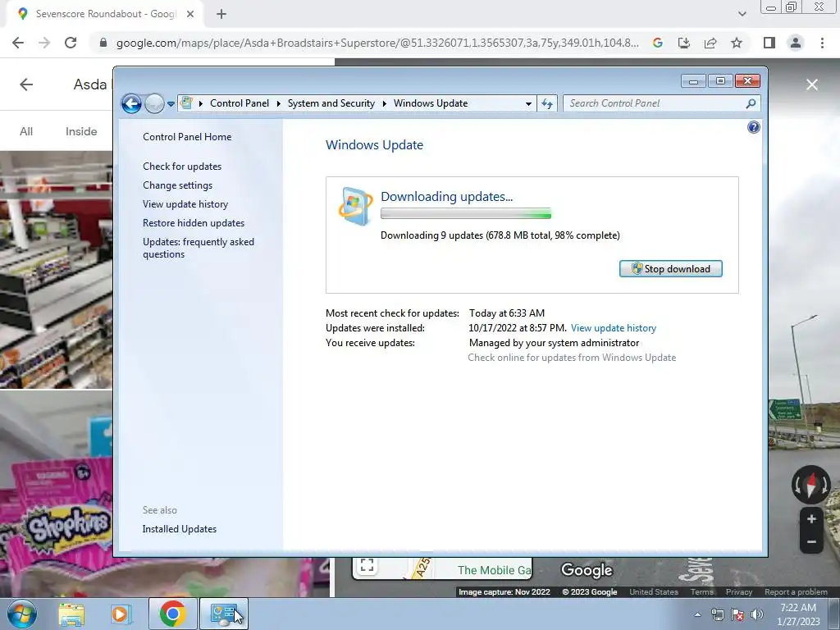The height and width of the screenshot is (630, 840).
Task: Close the Sevenscore Roundabout Chrome tab
Action: [190, 14]
